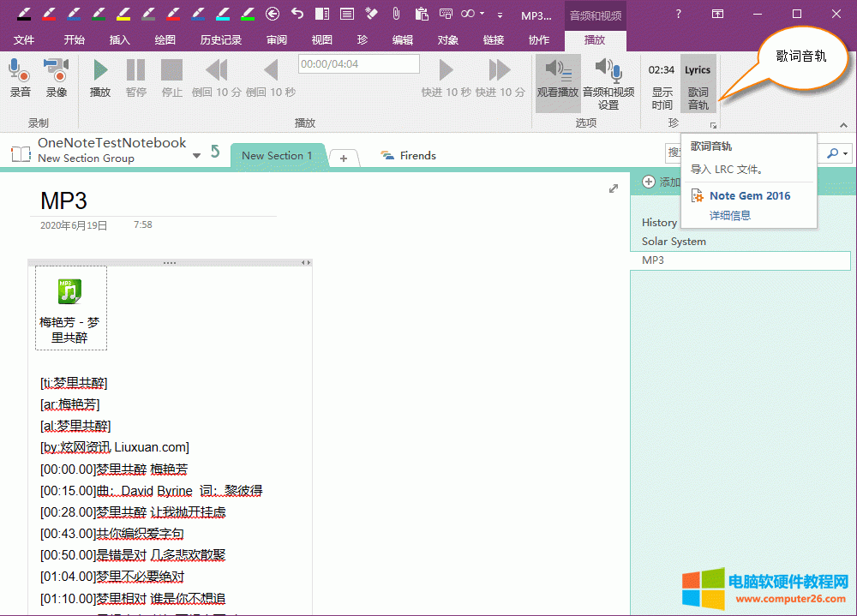
Task: Click the add new page button
Action: (x=649, y=182)
